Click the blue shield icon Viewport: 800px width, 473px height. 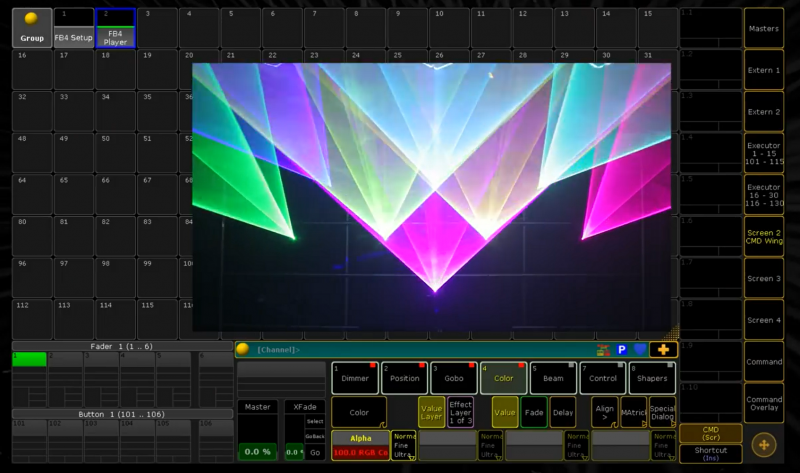point(640,349)
